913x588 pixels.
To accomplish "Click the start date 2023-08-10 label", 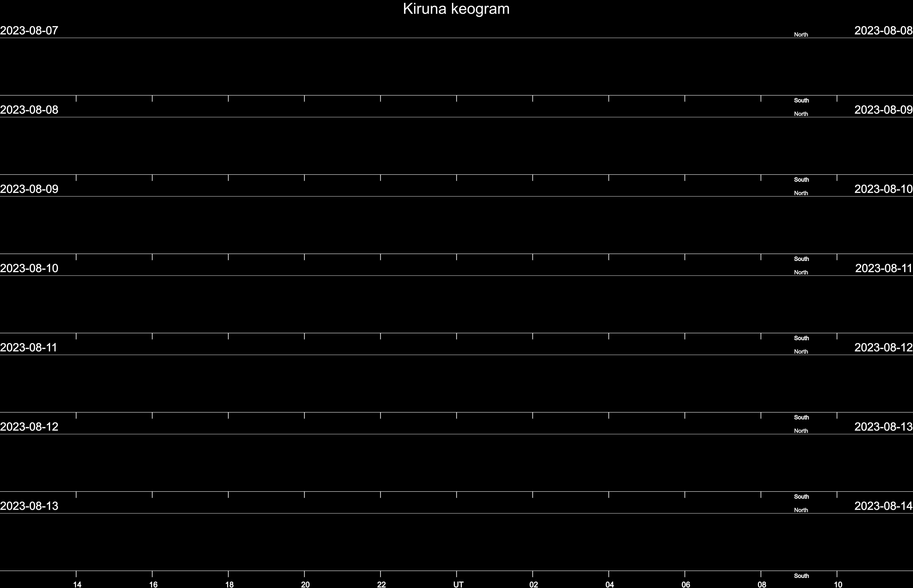I will pos(29,268).
